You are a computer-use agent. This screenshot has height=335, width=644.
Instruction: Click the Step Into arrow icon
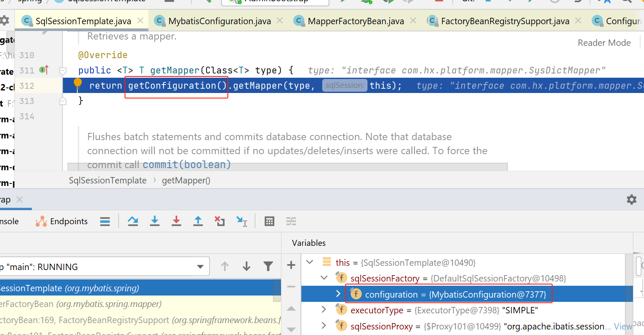[155, 221]
